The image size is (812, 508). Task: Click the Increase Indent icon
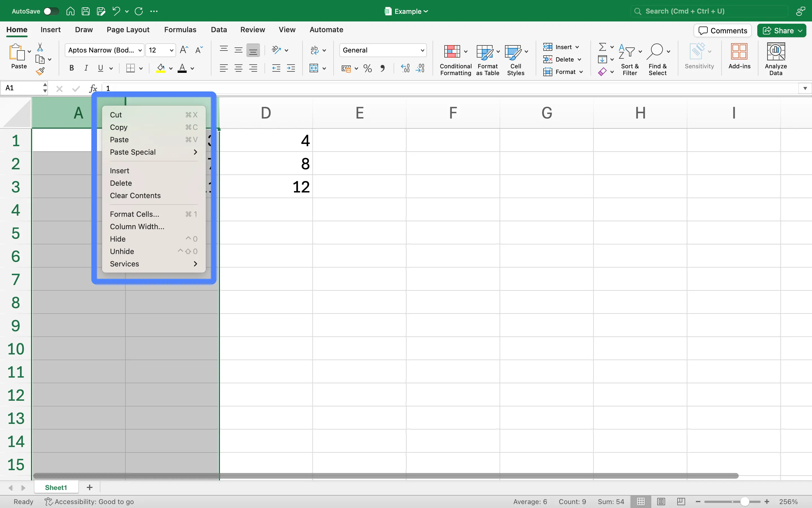291,68
